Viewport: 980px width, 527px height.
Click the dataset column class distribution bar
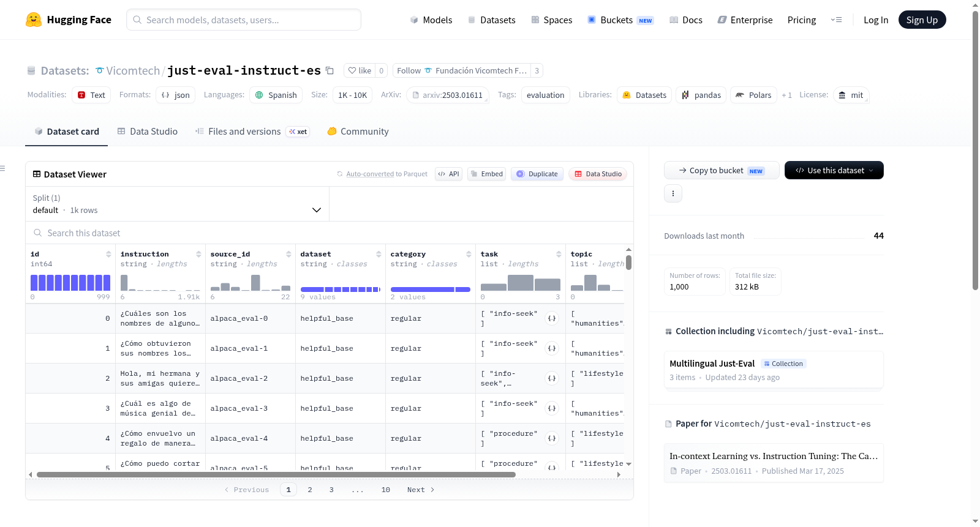(341, 290)
